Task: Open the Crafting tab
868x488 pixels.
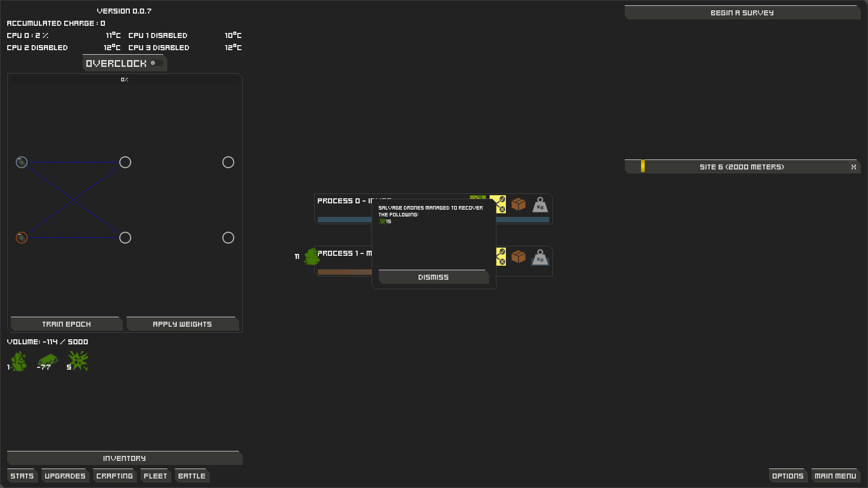Action: [x=115, y=476]
